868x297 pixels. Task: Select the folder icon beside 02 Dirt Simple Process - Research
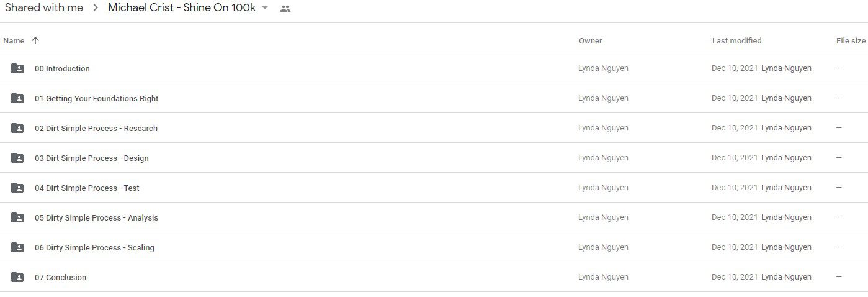[17, 128]
